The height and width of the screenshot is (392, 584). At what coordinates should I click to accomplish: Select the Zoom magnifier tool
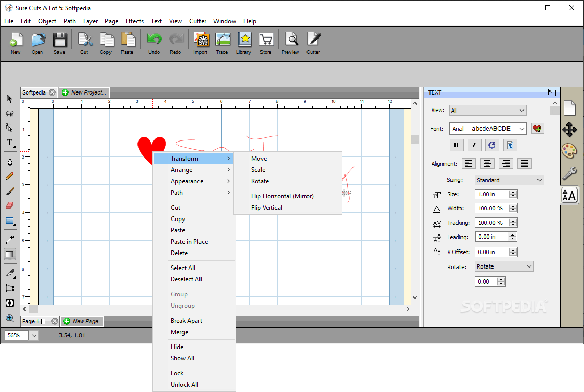point(10,318)
